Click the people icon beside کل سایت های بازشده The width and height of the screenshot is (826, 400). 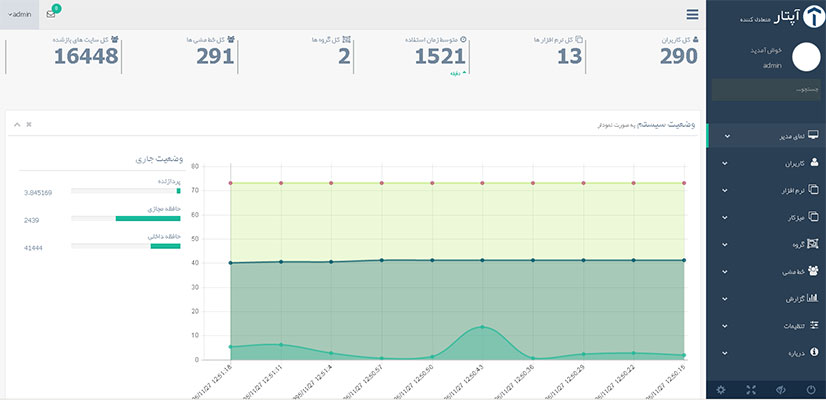tap(115, 40)
